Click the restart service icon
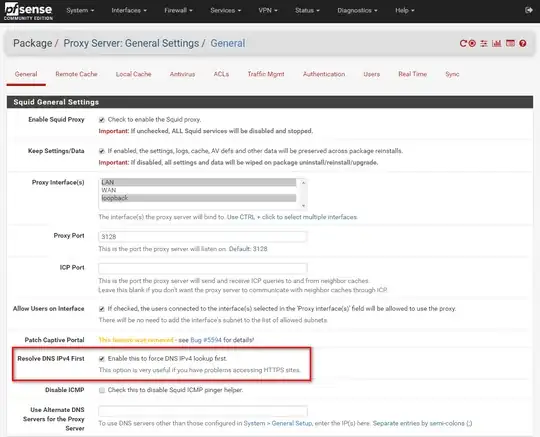 pyautogui.click(x=463, y=43)
